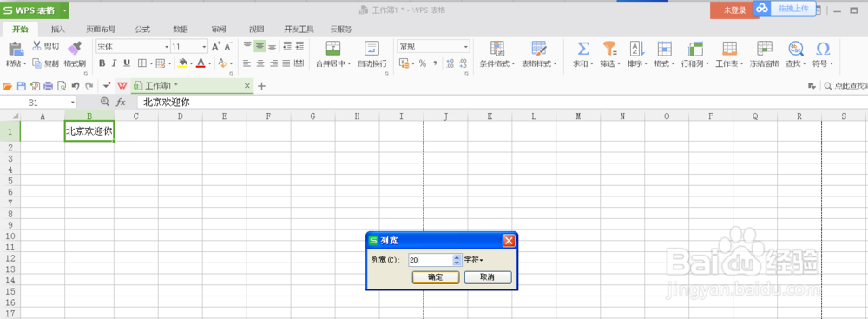Click the save disk icon in quick access
The width and height of the screenshot is (868, 319).
(21, 86)
